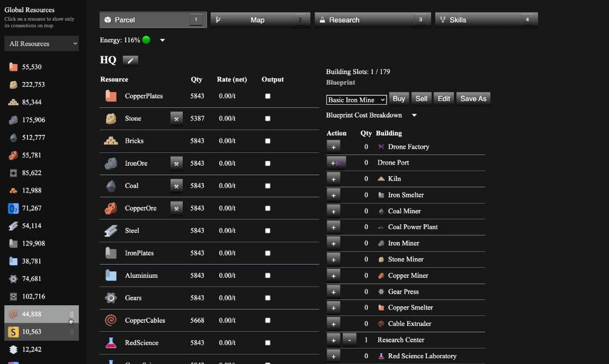The height and width of the screenshot is (364, 609).
Task: Click the mine icon in the IronOre row
Action: point(176,163)
